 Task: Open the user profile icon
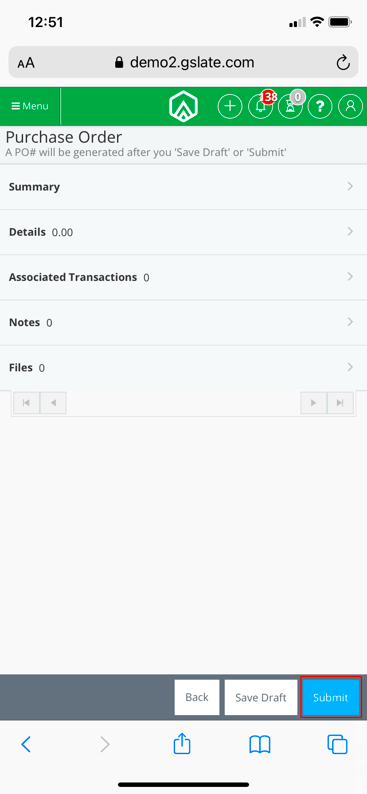[350, 106]
